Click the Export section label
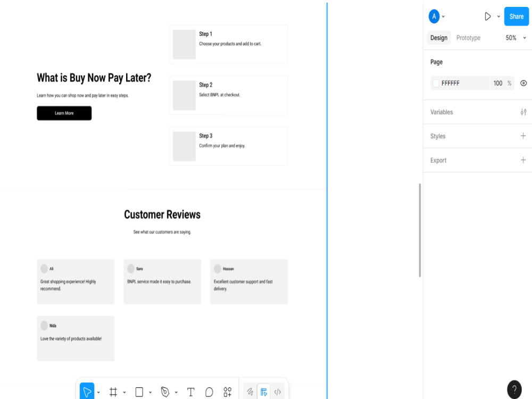Image resolution: width=532 pixels, height=399 pixels. (x=438, y=160)
